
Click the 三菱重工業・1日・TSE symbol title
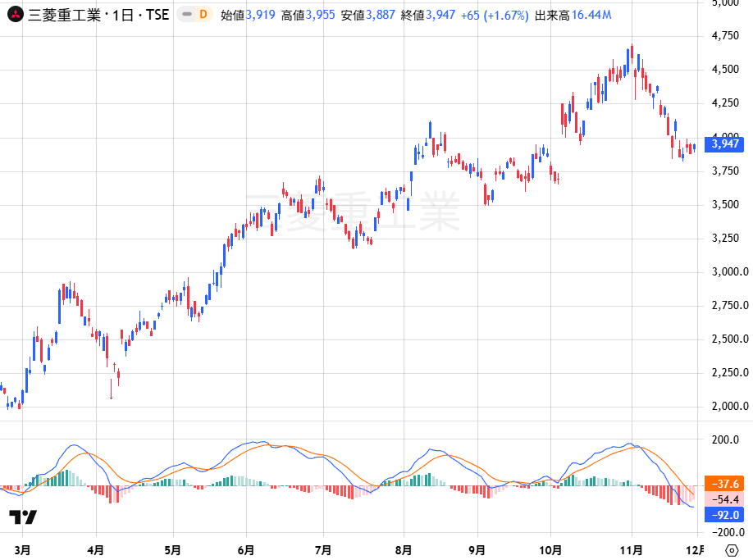pos(98,15)
